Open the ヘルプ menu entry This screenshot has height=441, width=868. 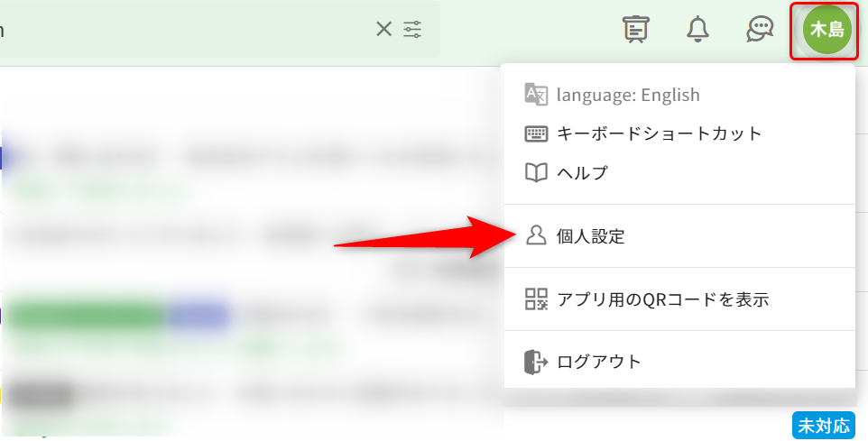coord(582,172)
